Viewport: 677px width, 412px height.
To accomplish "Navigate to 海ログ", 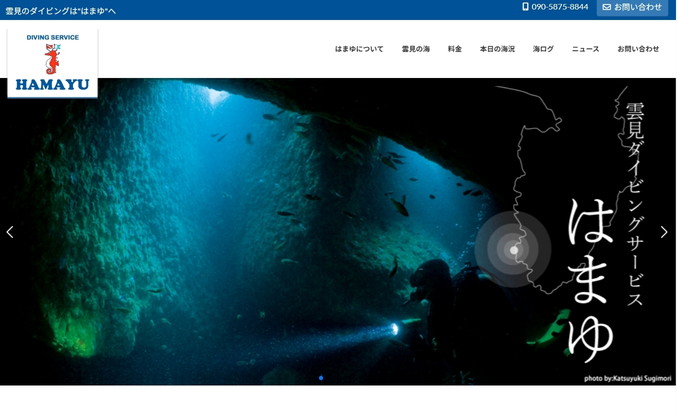I will 543,49.
